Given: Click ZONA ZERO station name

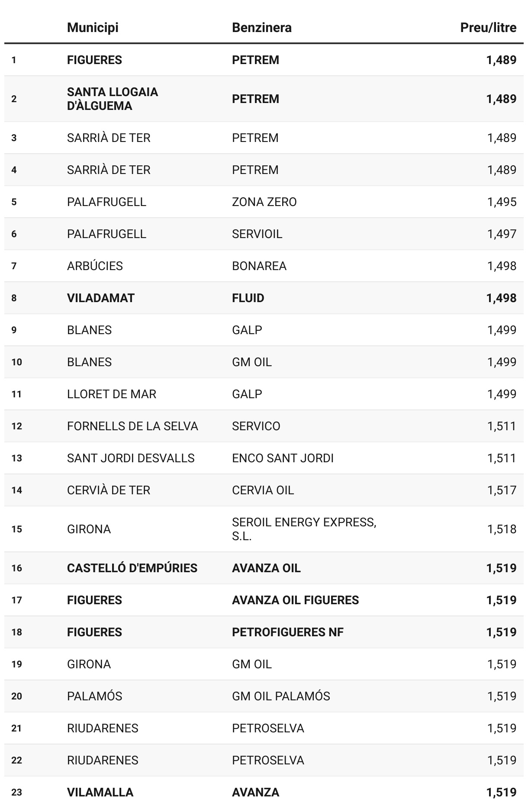Looking at the screenshot, I should tap(264, 202).
